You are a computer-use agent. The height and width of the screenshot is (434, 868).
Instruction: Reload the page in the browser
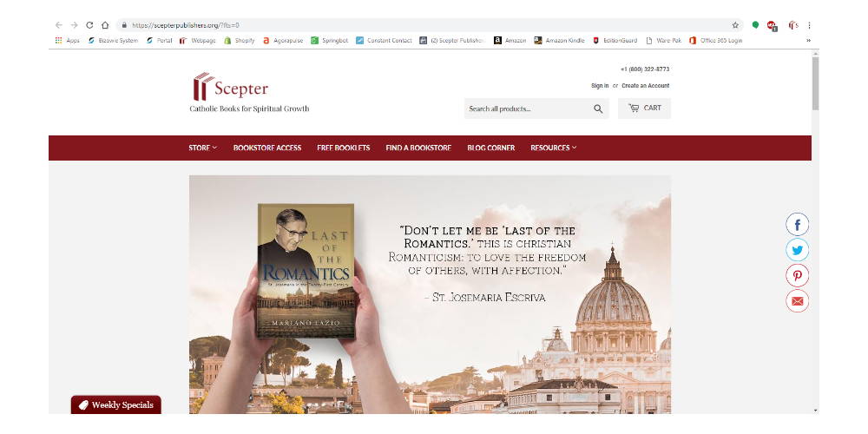[x=89, y=25]
